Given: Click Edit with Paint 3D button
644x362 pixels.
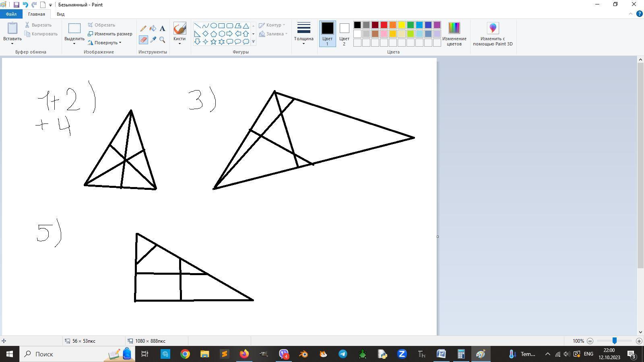Looking at the screenshot, I should pos(493,34).
